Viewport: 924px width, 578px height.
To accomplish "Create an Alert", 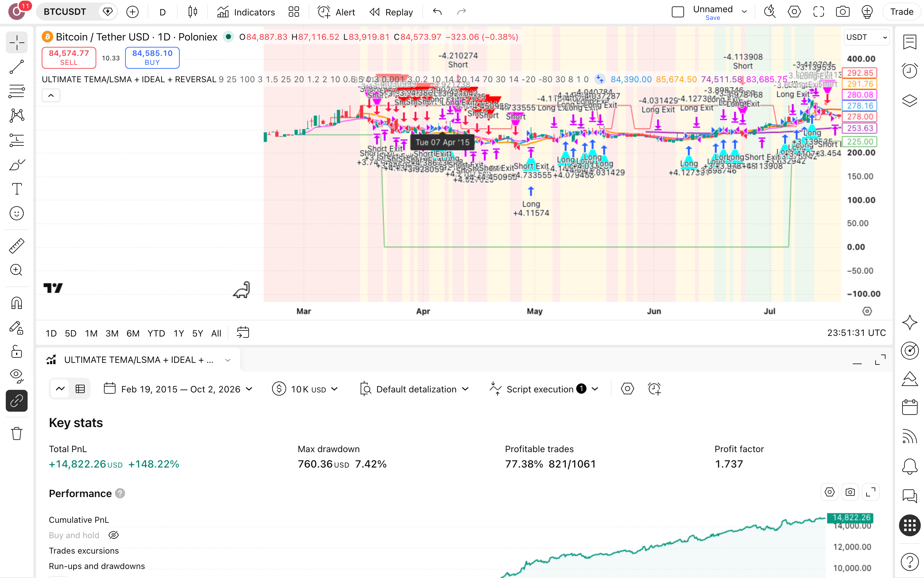I will pos(336,12).
